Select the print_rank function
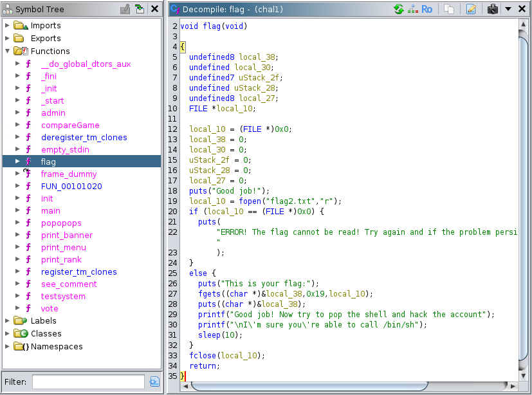This screenshot has height=395, width=532. tap(61, 260)
